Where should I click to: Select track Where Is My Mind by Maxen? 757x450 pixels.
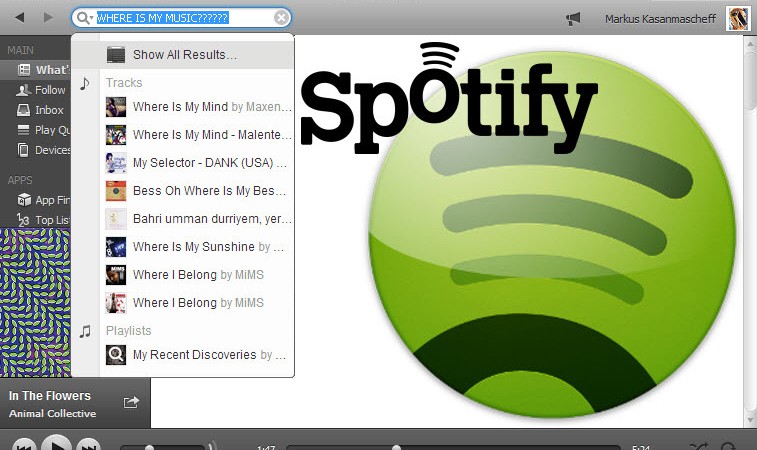[198, 107]
